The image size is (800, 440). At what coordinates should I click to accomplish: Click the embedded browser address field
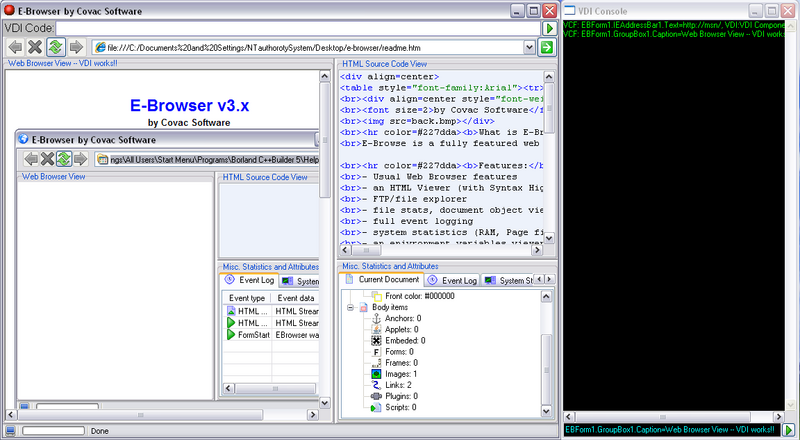pos(208,160)
